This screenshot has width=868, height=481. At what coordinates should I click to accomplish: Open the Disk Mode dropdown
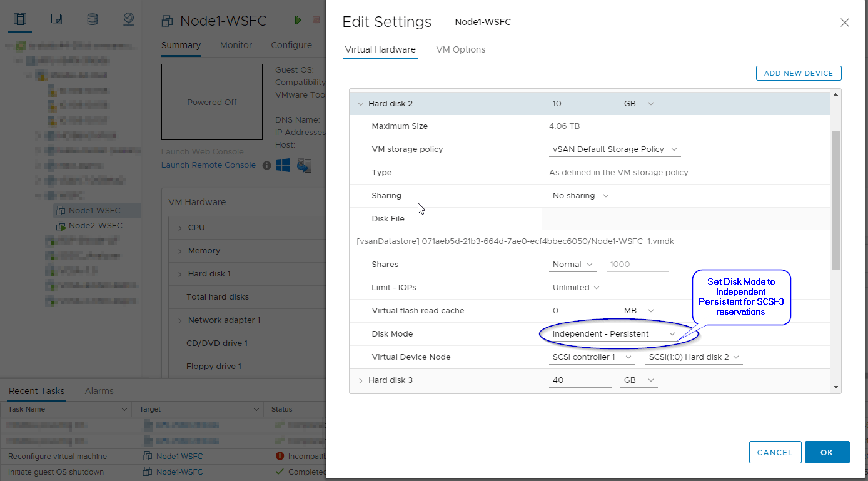point(613,334)
